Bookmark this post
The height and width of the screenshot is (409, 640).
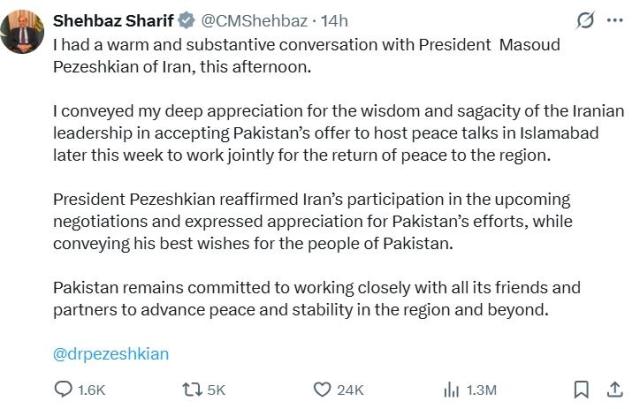tap(581, 389)
